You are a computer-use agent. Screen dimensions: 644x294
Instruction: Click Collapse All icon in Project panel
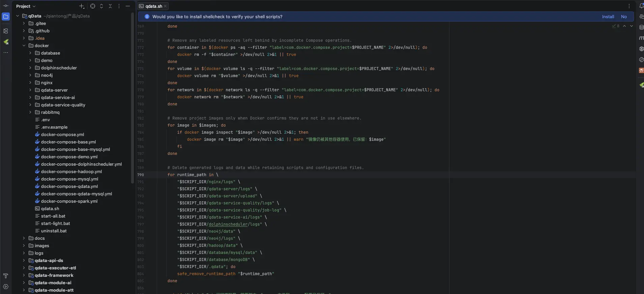pos(110,6)
